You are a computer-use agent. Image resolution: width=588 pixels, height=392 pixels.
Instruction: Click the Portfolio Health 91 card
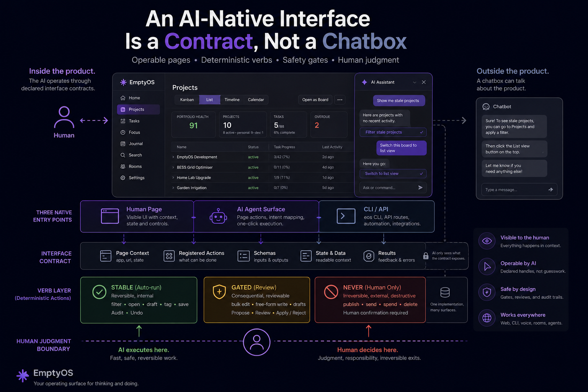click(193, 124)
